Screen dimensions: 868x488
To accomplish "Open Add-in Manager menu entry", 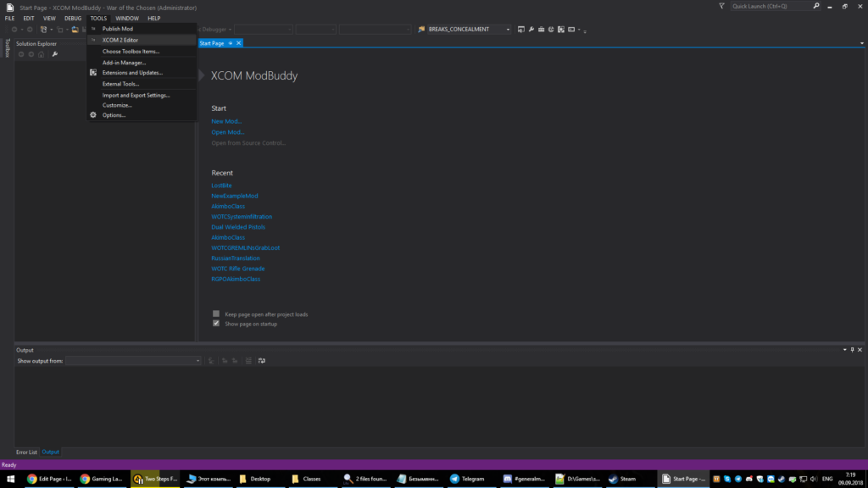I will coord(142,63).
